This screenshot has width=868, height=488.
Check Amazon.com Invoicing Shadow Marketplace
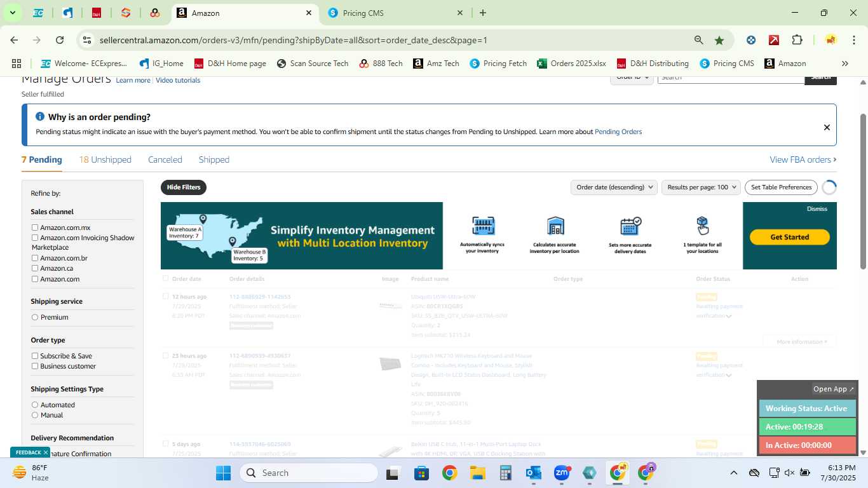click(x=35, y=238)
